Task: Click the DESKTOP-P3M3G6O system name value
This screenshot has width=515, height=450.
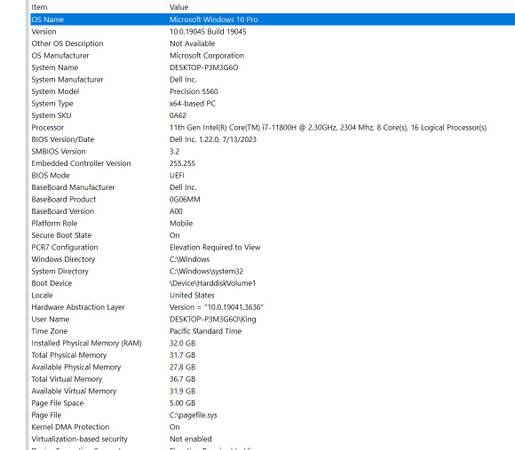Action: point(204,68)
